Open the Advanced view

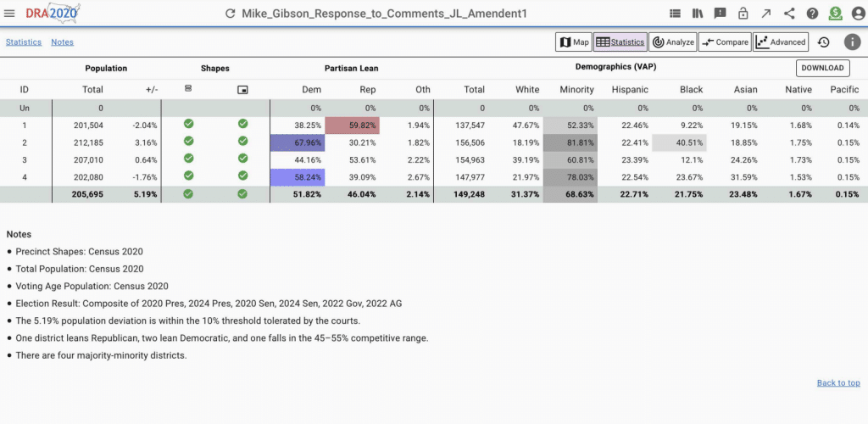click(781, 42)
